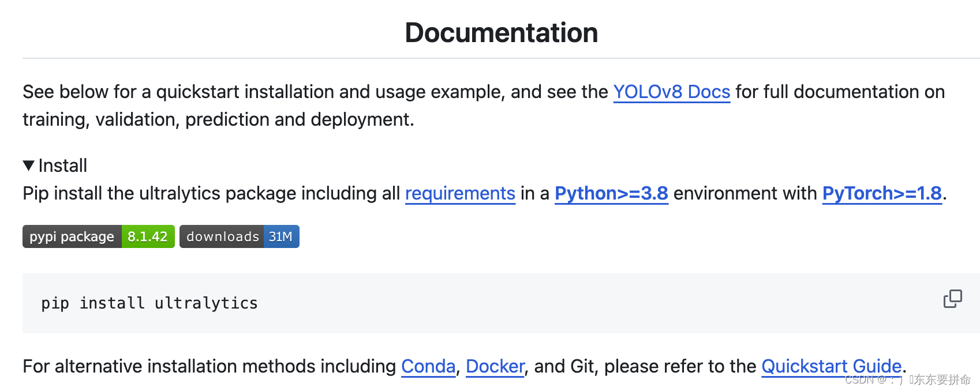Click the pypi package badge label

(x=72, y=236)
